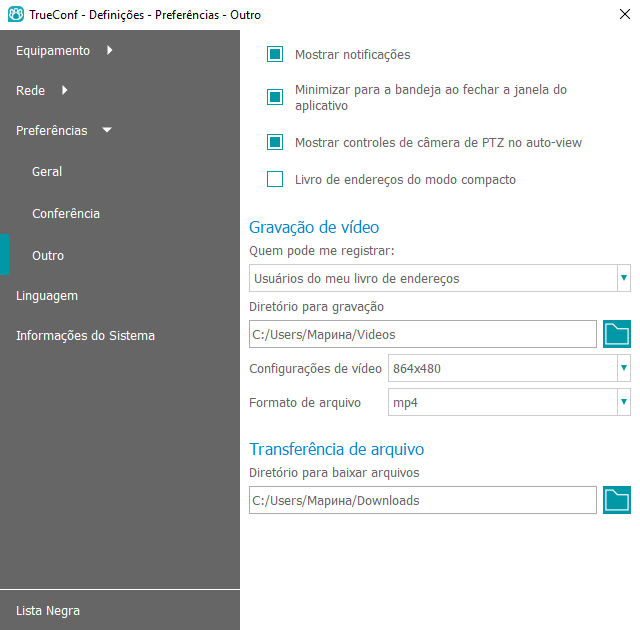
Task: Go to the Conferência preferences page
Action: coord(66,213)
